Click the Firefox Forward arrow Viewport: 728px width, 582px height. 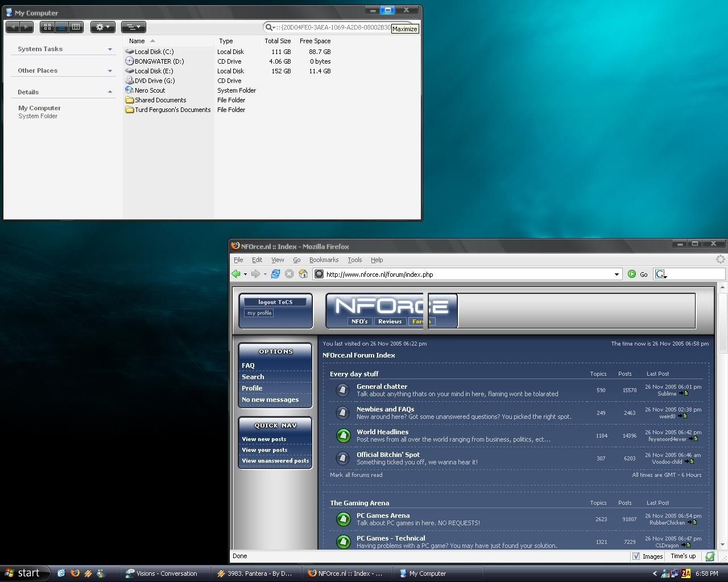pyautogui.click(x=255, y=274)
